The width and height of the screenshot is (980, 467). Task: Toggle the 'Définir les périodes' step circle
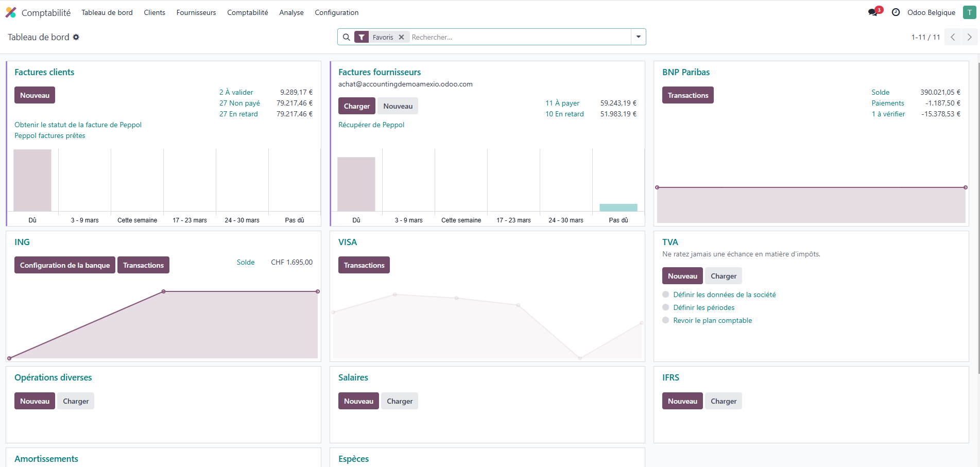666,307
